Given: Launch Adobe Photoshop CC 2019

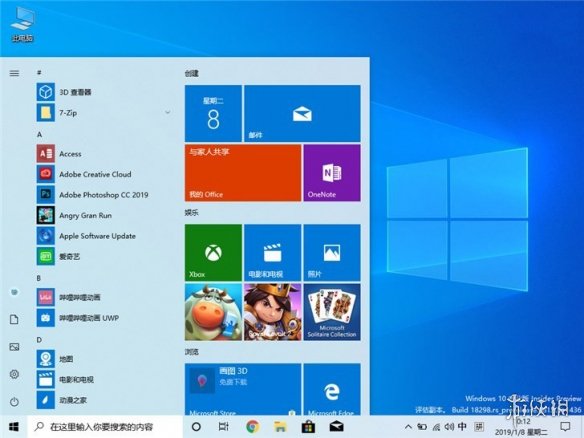Looking at the screenshot, I should (101, 194).
